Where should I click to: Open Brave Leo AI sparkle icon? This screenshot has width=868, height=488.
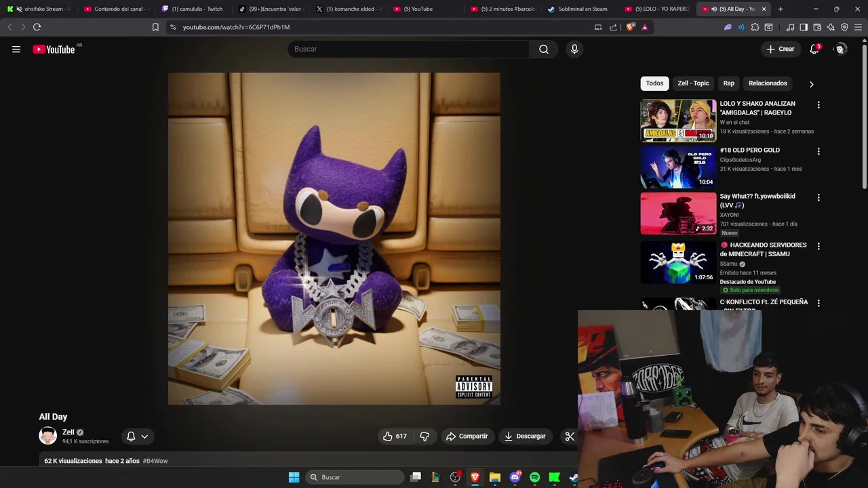click(x=831, y=27)
